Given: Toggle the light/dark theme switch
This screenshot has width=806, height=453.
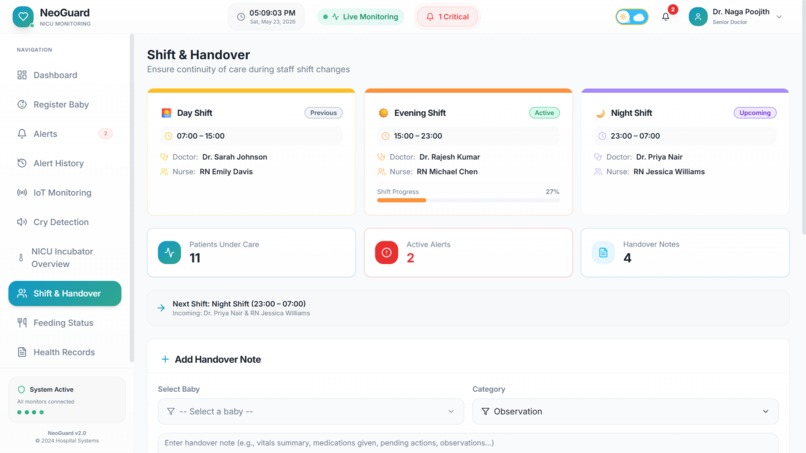Looking at the screenshot, I should pos(632,17).
